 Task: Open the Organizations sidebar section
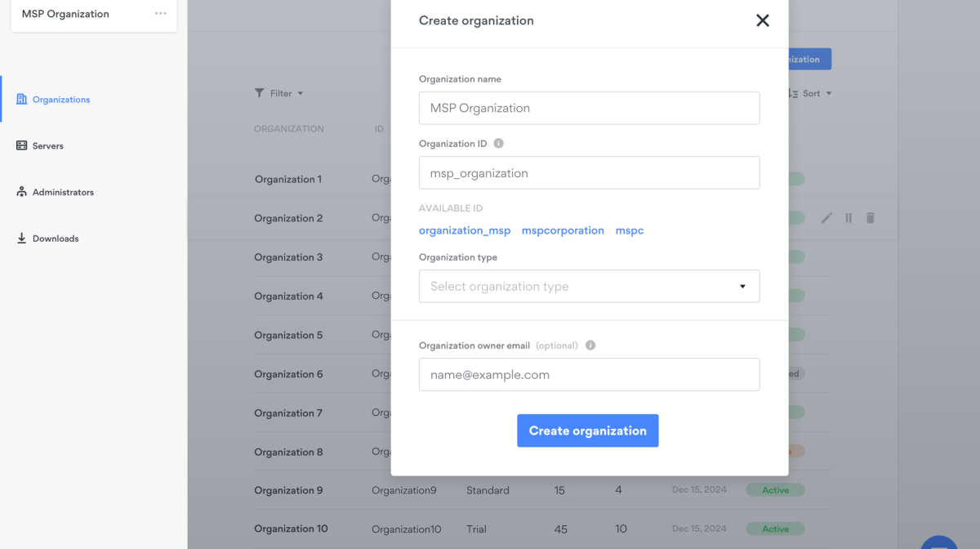pyautogui.click(x=61, y=100)
